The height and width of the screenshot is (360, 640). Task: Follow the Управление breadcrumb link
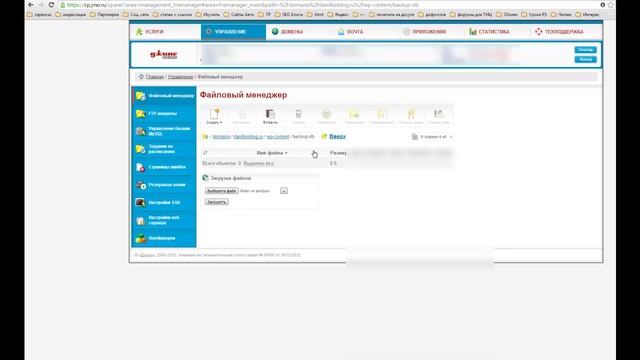[x=180, y=77]
